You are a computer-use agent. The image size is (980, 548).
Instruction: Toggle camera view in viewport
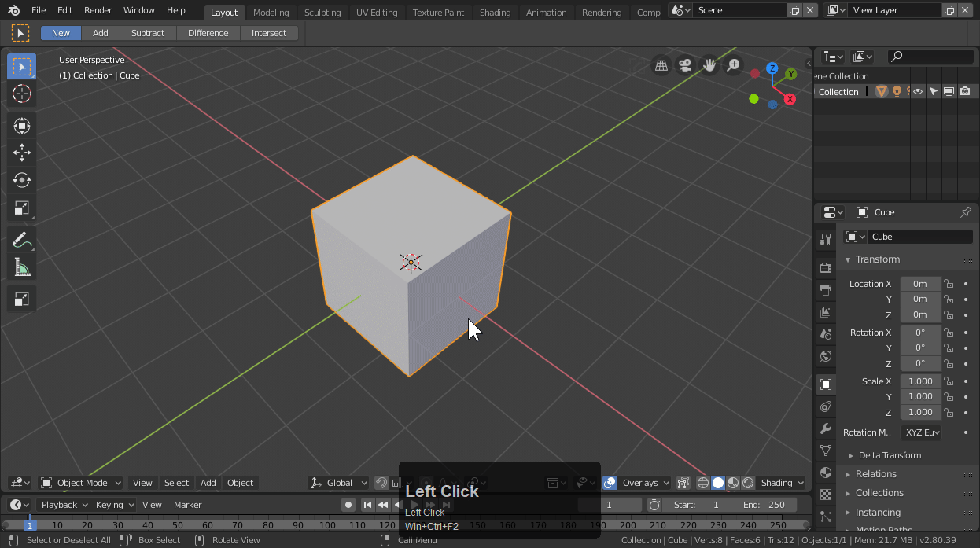685,66
